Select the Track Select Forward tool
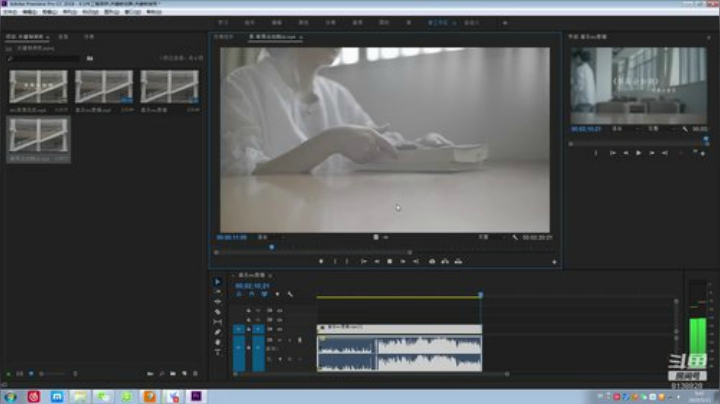Screen dimensions: 720x404 pos(218,292)
